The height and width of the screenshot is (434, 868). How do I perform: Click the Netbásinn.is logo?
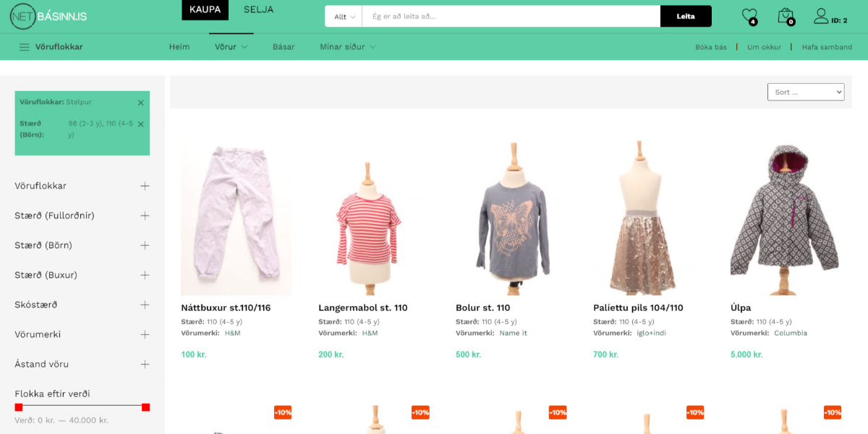(48, 16)
